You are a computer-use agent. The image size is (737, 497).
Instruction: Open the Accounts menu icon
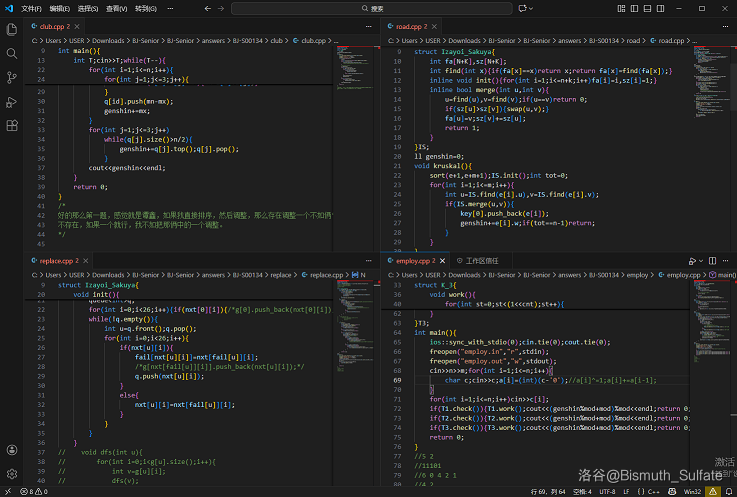pyautogui.click(x=12, y=450)
